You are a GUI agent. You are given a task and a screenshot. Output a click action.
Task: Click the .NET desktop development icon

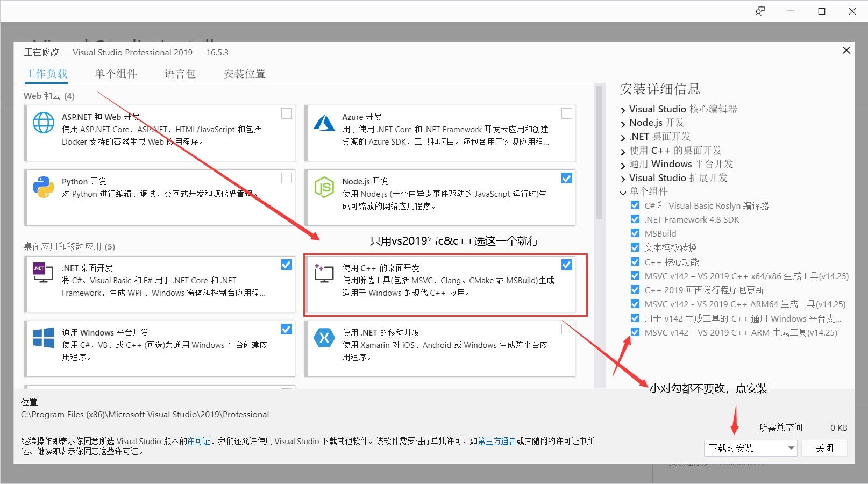43,273
